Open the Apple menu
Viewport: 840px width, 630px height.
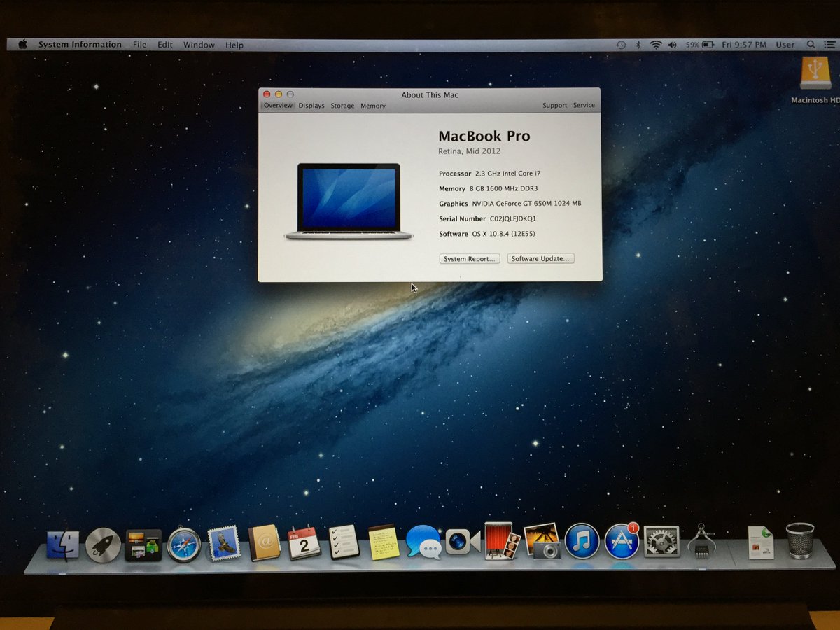coord(22,44)
